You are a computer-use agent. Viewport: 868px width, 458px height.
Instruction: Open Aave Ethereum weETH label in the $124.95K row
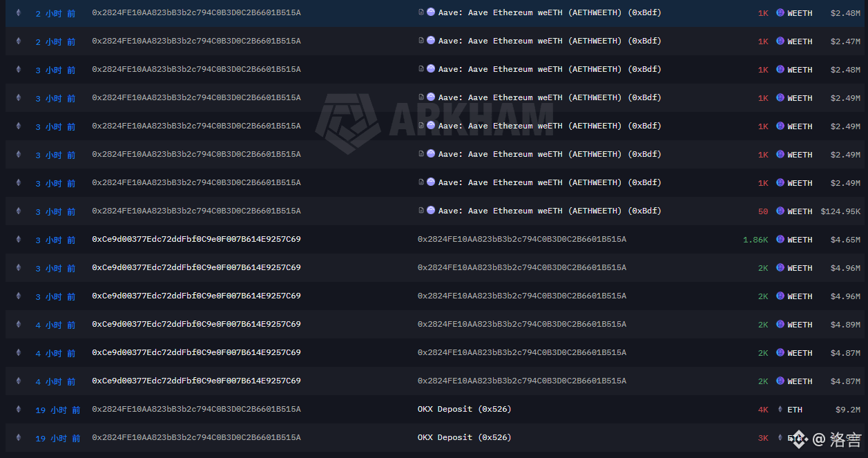coord(550,211)
